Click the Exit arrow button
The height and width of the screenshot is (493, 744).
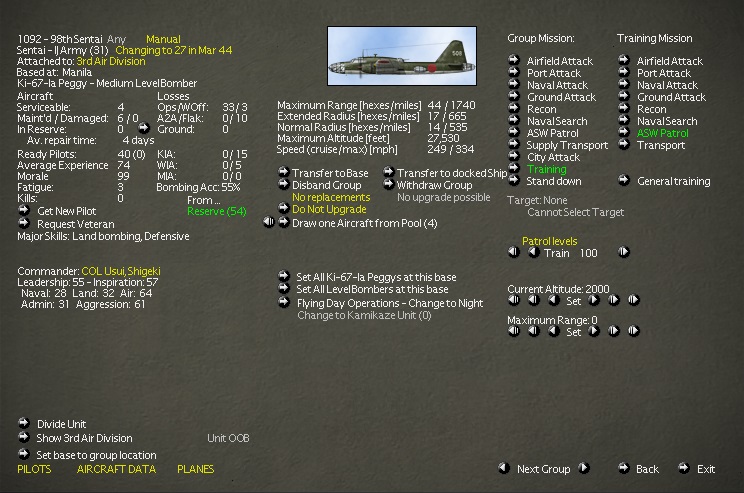click(684, 468)
